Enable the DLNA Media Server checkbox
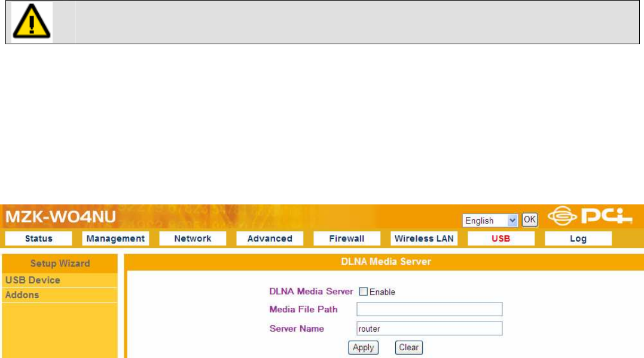Viewport: 644px width, 358px height. click(x=363, y=292)
